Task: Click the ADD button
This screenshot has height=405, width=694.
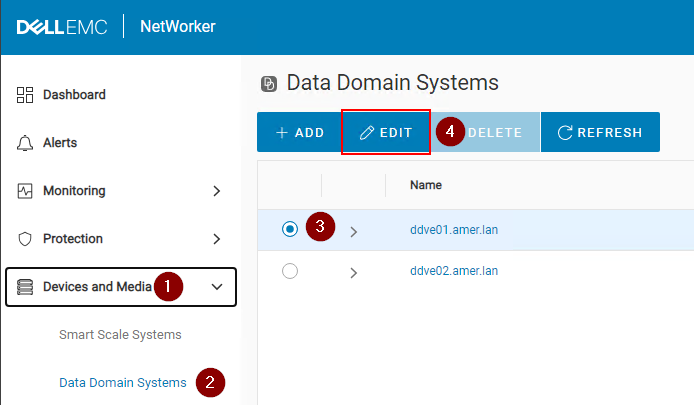Action: click(x=299, y=132)
